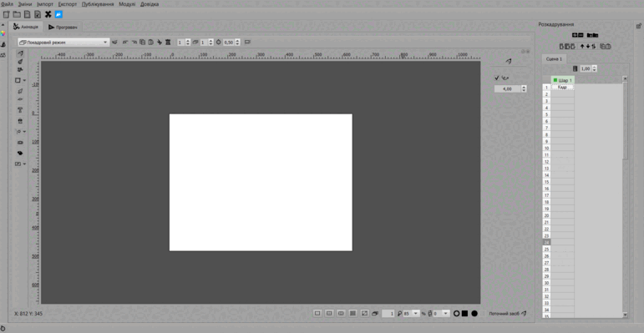Open the Модулі menu
The image size is (644, 333).
coord(127,4)
